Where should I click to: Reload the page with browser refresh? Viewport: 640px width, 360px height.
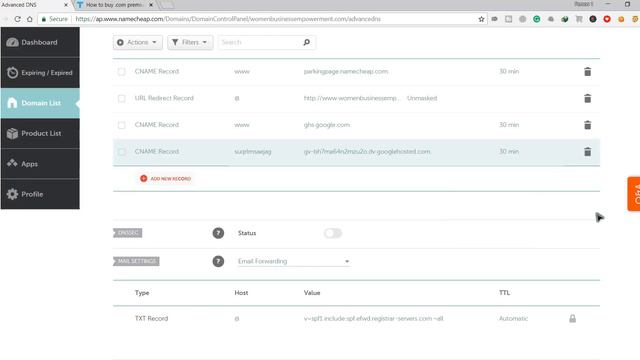tap(17, 19)
